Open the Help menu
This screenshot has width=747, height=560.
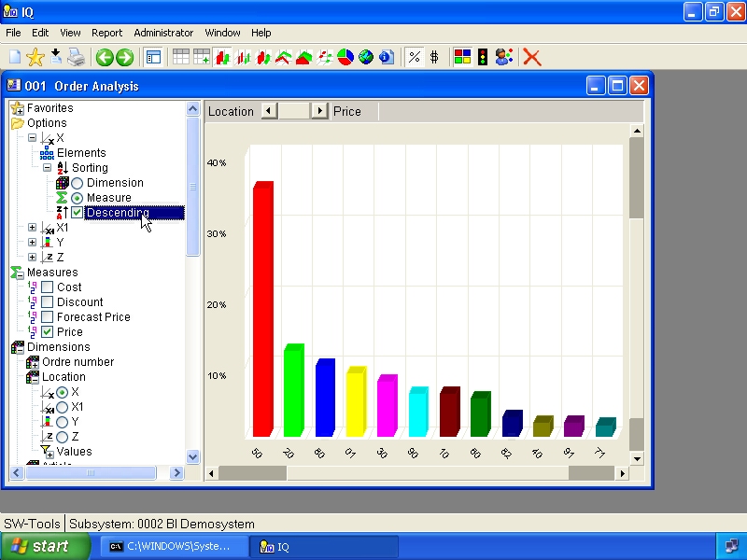[261, 33]
